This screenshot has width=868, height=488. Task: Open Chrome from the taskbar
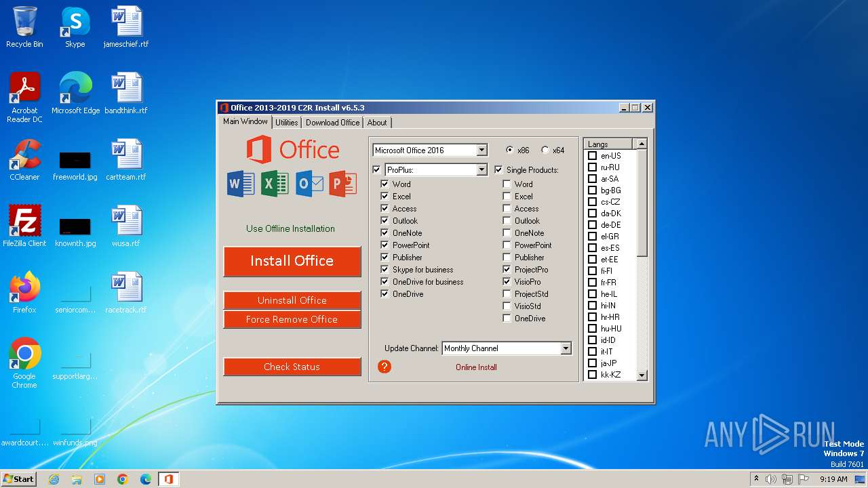coord(123,479)
